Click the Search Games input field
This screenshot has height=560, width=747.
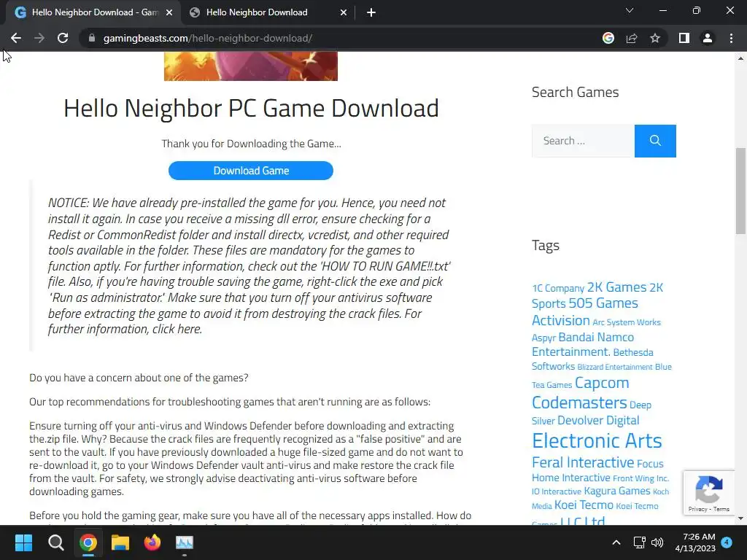tap(583, 141)
